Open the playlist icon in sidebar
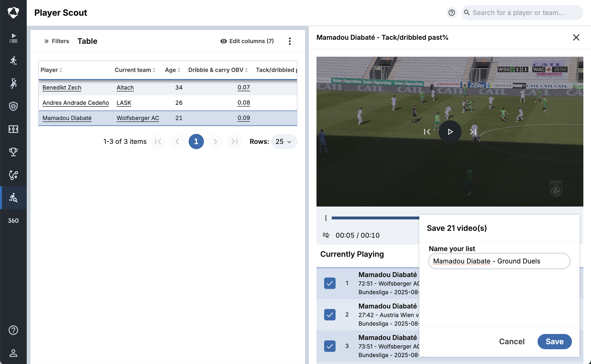The height and width of the screenshot is (364, 591). click(13, 38)
